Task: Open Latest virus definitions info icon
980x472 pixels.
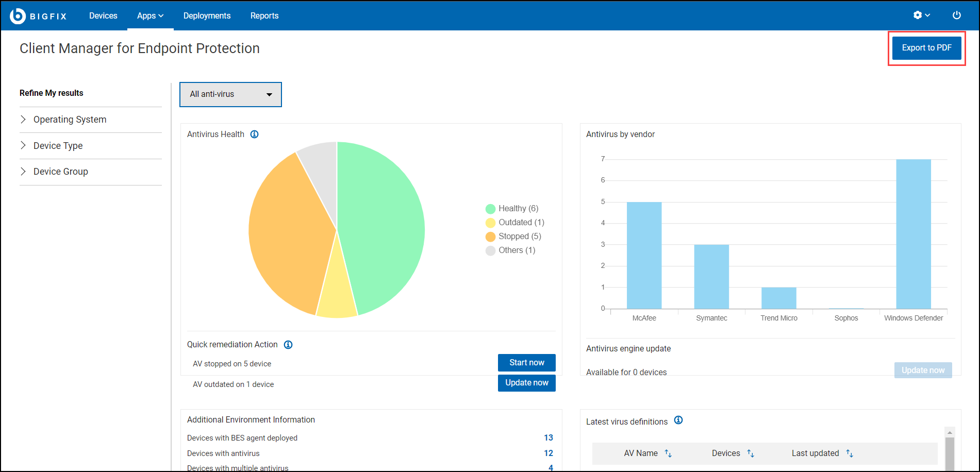Action: click(x=678, y=420)
